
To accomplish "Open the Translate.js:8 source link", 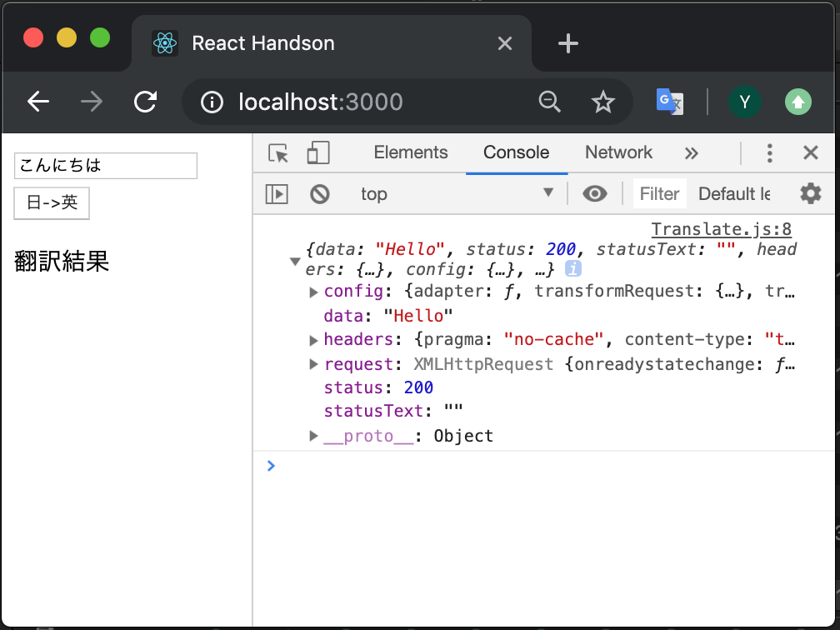I will point(721,229).
